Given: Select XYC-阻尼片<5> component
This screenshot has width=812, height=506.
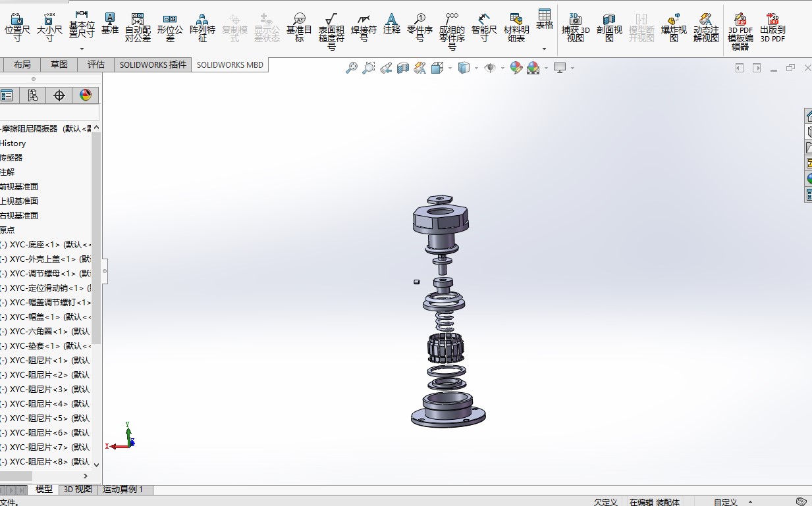Looking at the screenshot, I should coord(46,418).
